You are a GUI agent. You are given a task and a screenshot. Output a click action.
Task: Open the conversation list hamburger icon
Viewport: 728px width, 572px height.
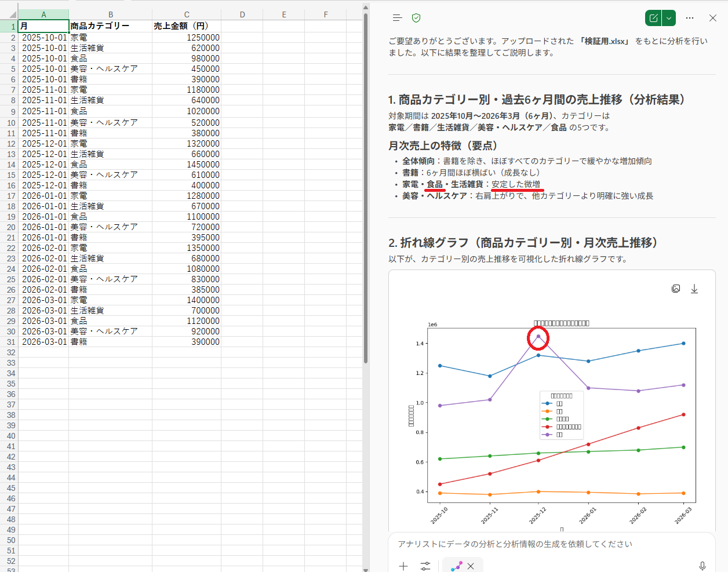click(x=397, y=18)
